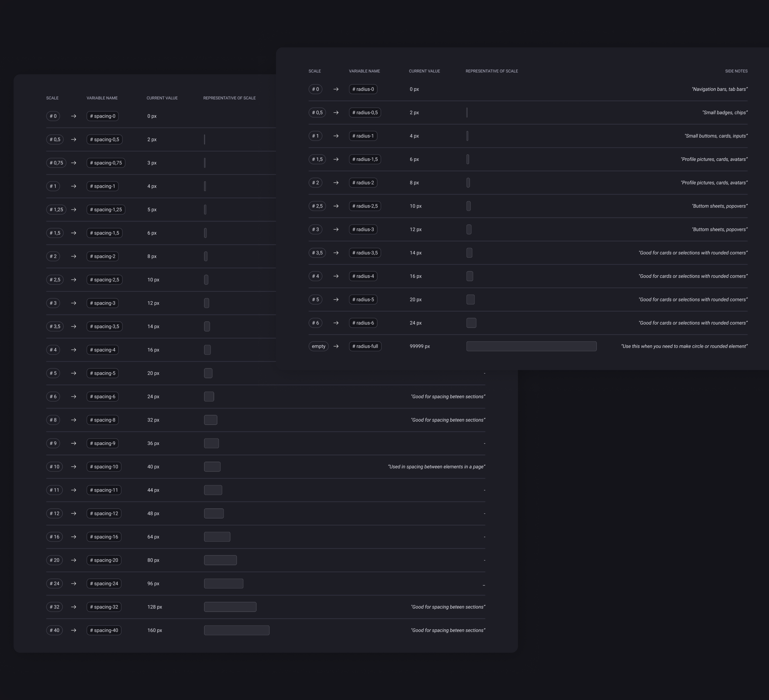This screenshot has width=769, height=700.
Task: Click the arrow icon in the spacing-5 row
Action: pyautogui.click(x=73, y=373)
